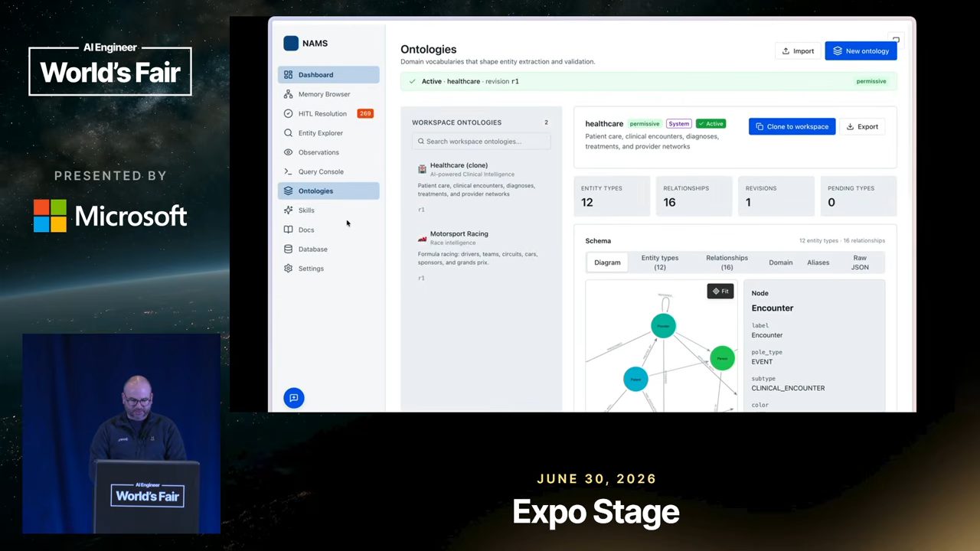
Task: Go to Database in the sidebar
Action: click(328, 249)
